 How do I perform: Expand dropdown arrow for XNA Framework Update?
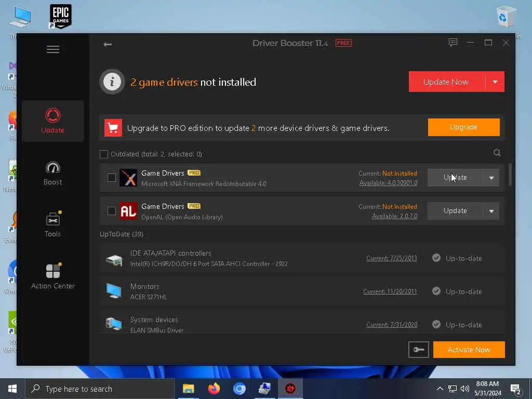click(x=491, y=178)
